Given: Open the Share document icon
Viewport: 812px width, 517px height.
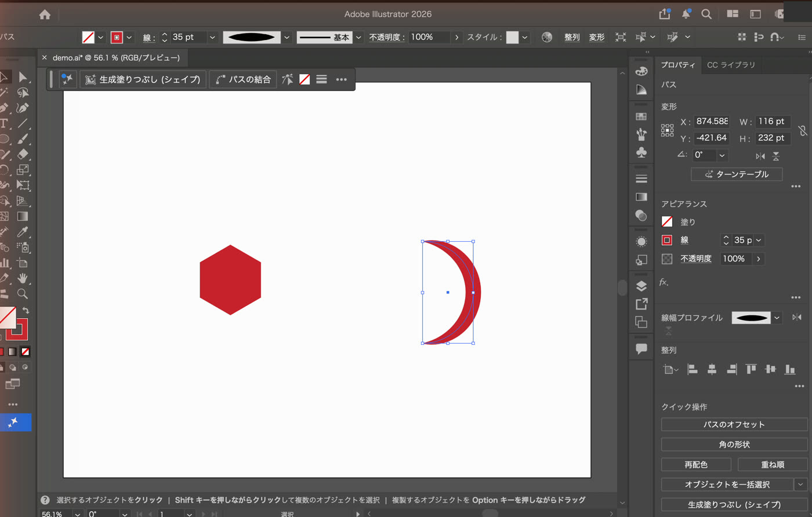Looking at the screenshot, I should tap(664, 14).
